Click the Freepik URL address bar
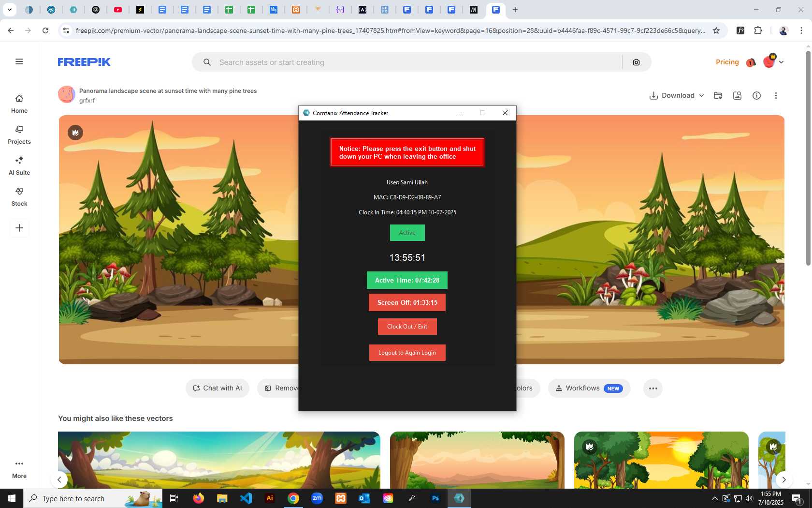Screen dimensions: 812x508 click(x=391, y=30)
